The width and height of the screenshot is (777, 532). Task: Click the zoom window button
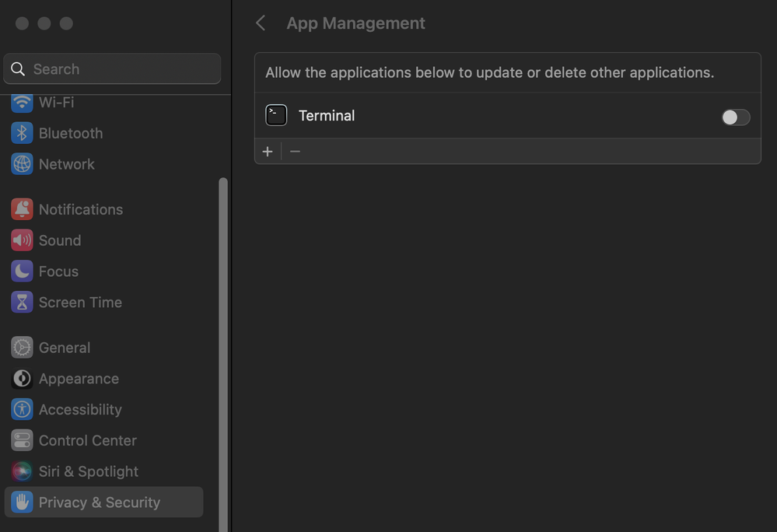tap(66, 23)
